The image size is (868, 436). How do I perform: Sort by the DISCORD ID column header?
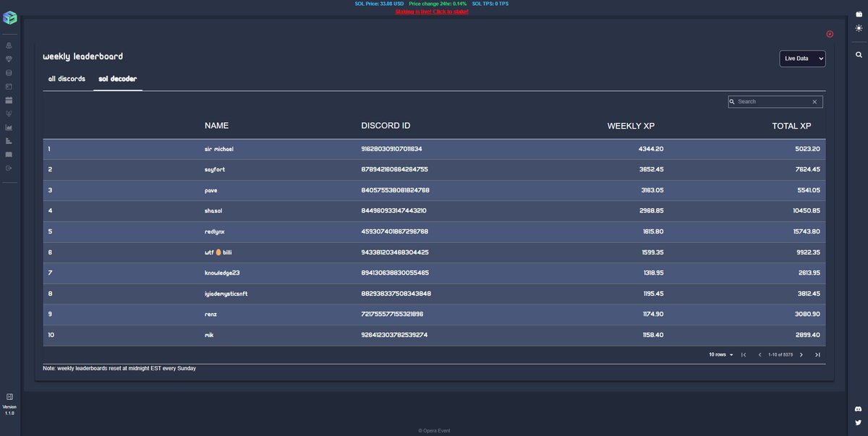click(x=386, y=125)
